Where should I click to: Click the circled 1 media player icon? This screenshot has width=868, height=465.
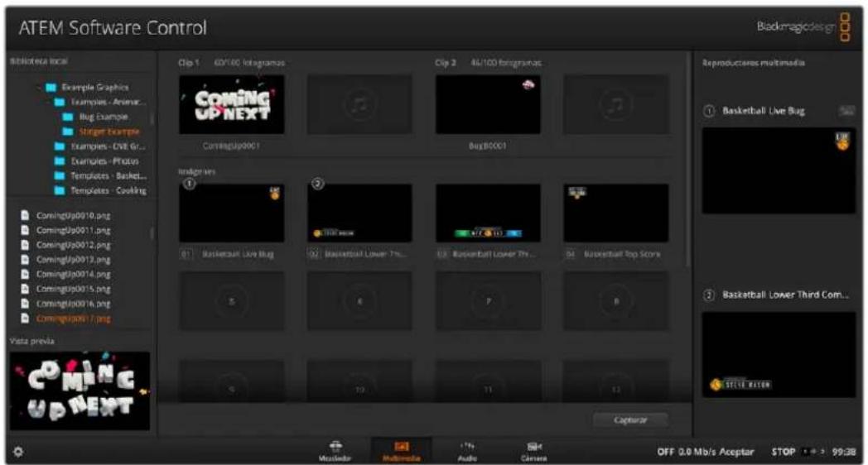pyautogui.click(x=709, y=111)
